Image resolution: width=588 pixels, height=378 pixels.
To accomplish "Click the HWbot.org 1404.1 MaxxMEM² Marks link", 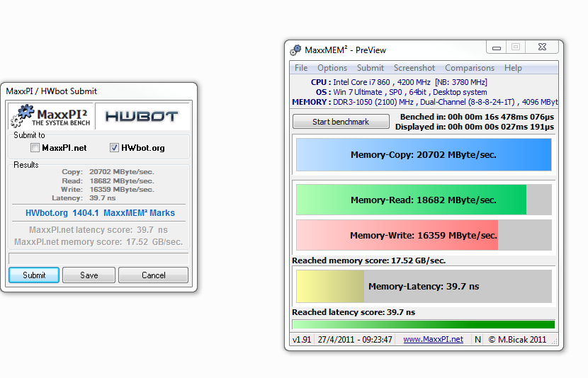I will (100, 213).
